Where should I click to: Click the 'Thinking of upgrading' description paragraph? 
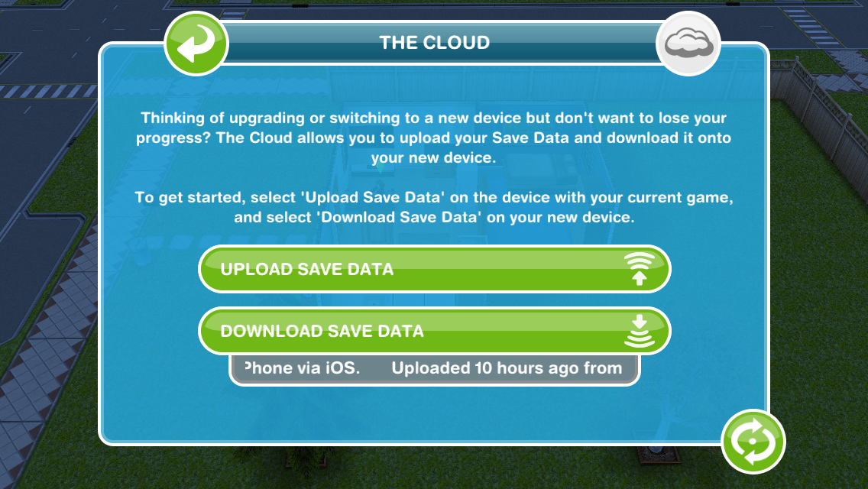[434, 138]
